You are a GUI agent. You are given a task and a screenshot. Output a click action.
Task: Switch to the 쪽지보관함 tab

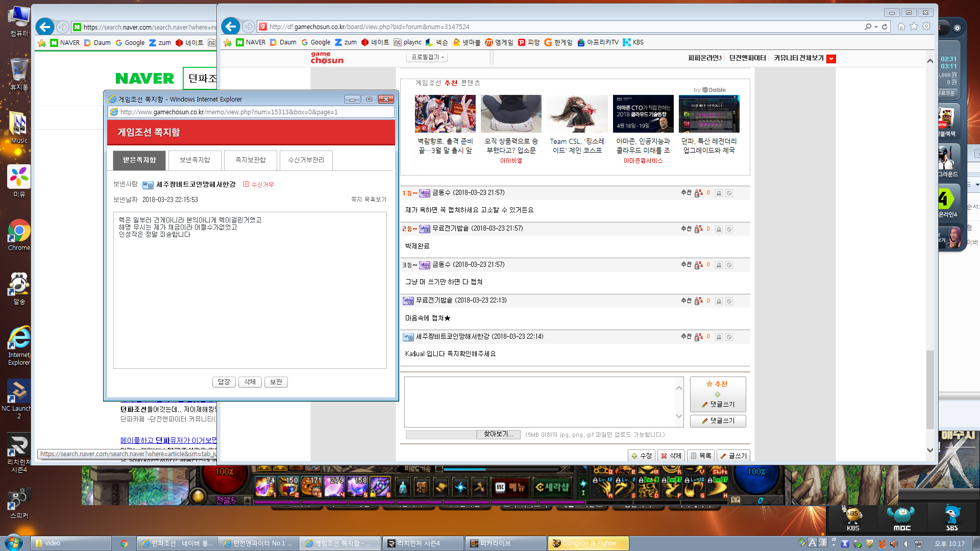[x=250, y=160]
